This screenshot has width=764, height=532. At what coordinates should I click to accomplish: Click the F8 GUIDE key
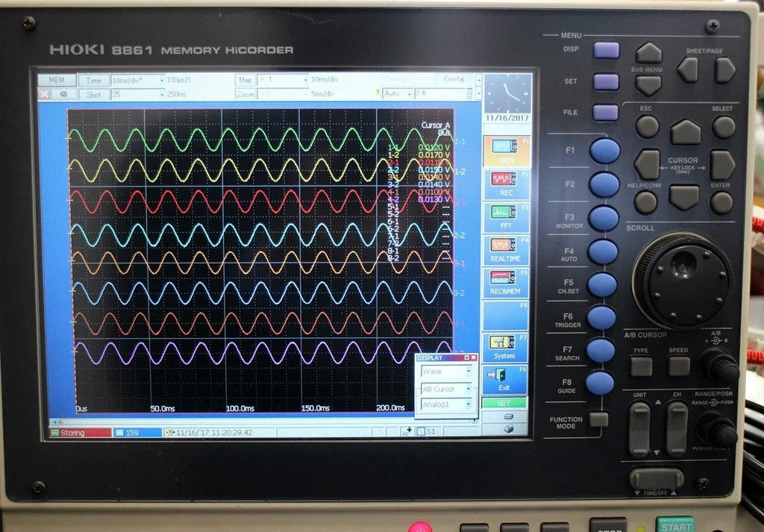(x=600, y=383)
